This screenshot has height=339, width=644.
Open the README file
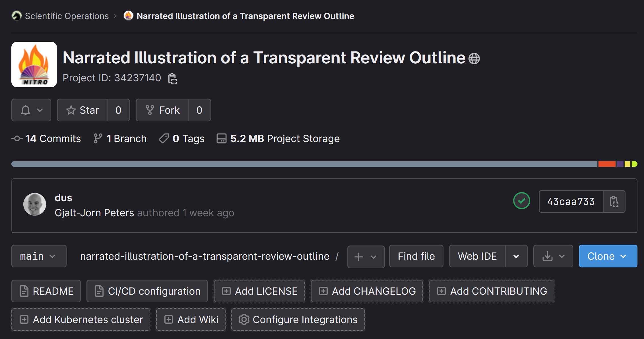tap(46, 291)
